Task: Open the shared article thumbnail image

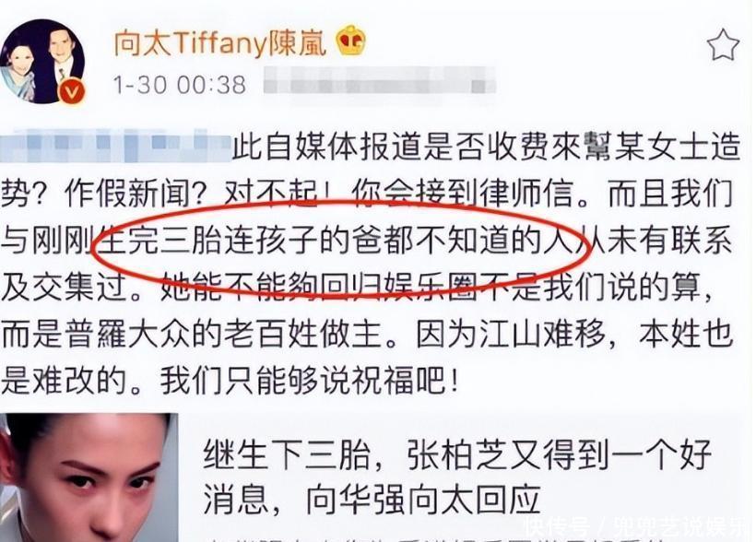Action: pyautogui.click(x=89, y=477)
